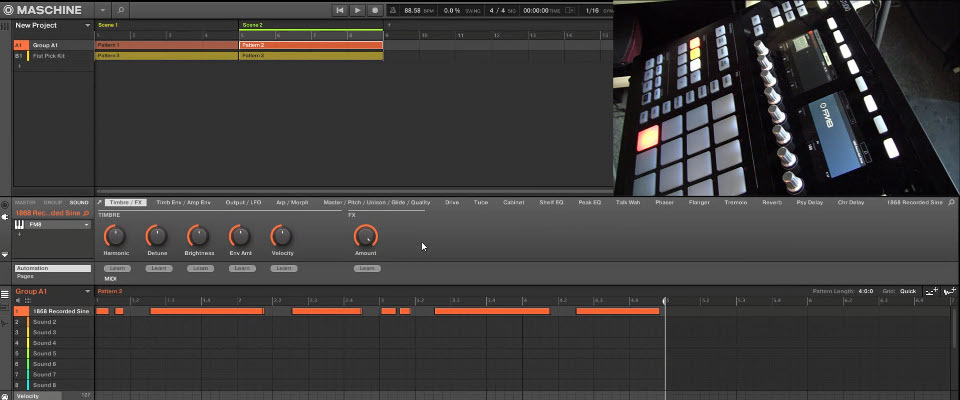This screenshot has width=960, height=400.
Task: Open search for 1868 Rec..ded Sine sound
Action: click(x=86, y=213)
